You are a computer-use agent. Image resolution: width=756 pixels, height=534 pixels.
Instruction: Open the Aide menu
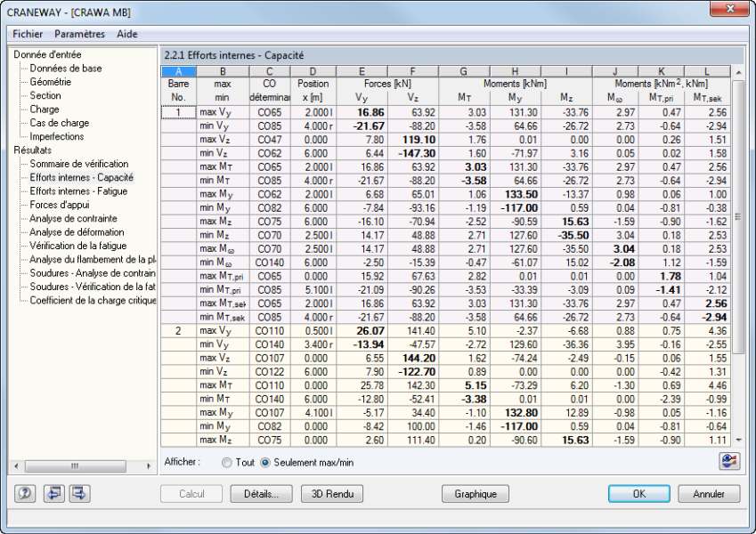(x=127, y=34)
